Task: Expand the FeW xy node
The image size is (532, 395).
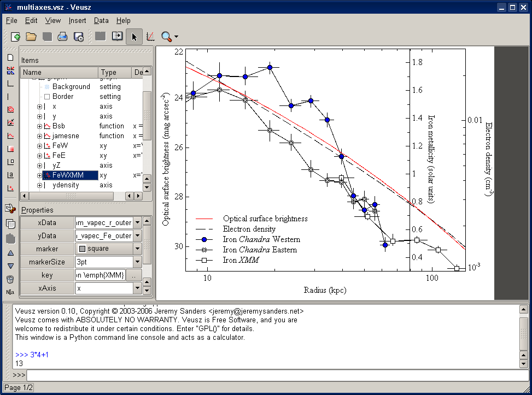Action: click(x=40, y=146)
